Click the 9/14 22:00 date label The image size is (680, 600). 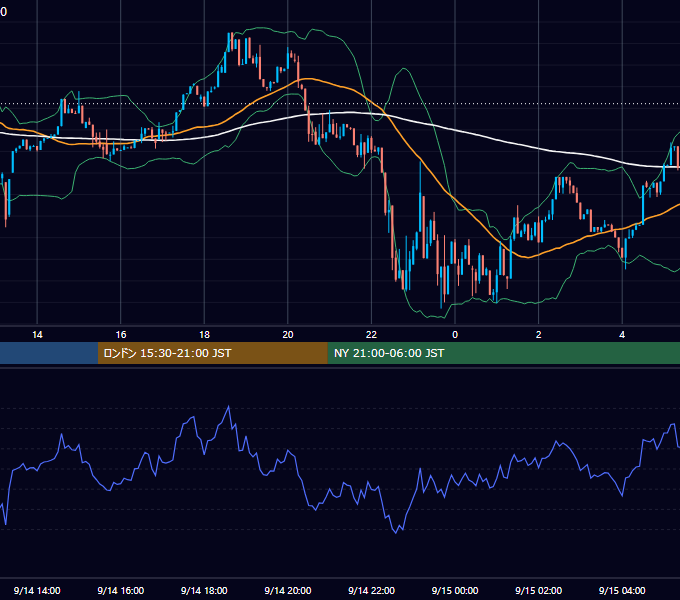371,590
